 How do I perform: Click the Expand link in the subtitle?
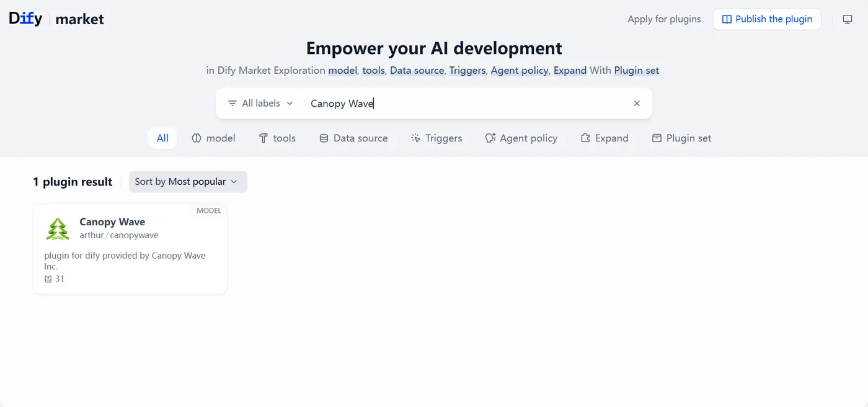pyautogui.click(x=570, y=71)
